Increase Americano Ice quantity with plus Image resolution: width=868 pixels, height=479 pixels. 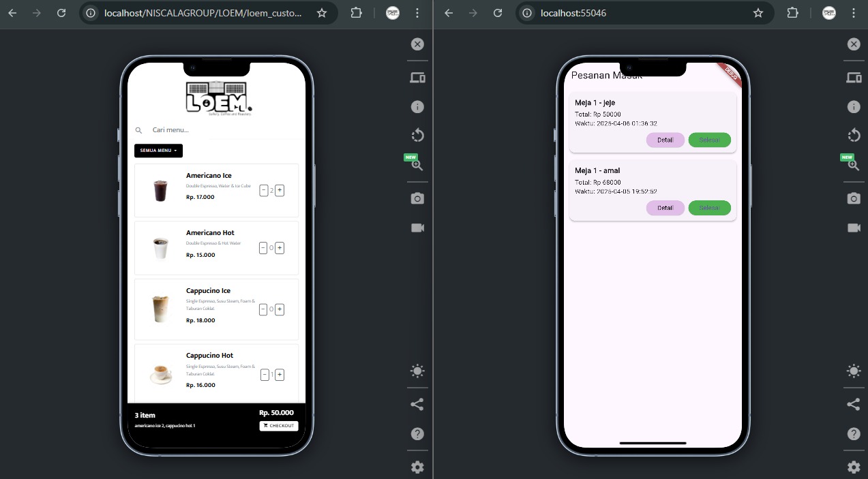coord(280,191)
